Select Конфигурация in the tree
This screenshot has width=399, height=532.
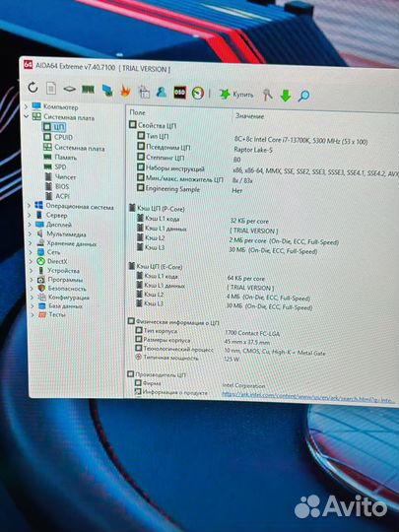pos(64,298)
